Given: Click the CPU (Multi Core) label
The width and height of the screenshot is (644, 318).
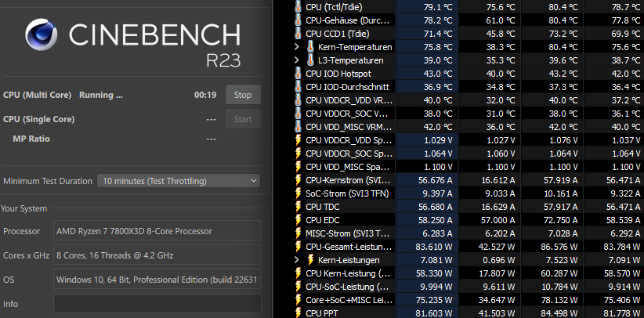Looking at the screenshot, I should (x=37, y=95).
